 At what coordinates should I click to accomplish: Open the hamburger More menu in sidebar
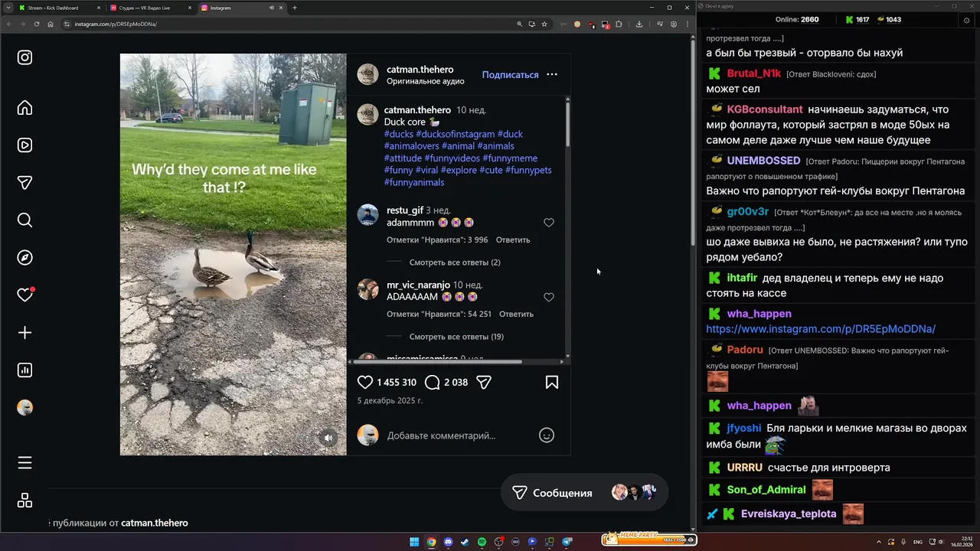(x=24, y=463)
